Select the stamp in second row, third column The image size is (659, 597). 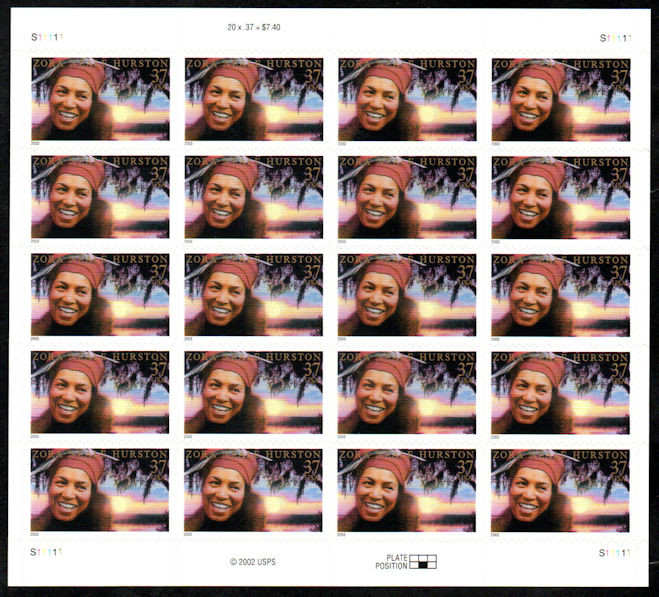click(407, 197)
